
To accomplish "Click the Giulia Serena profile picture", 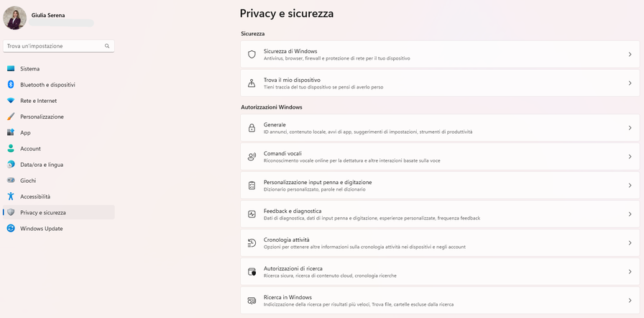I will (15, 18).
